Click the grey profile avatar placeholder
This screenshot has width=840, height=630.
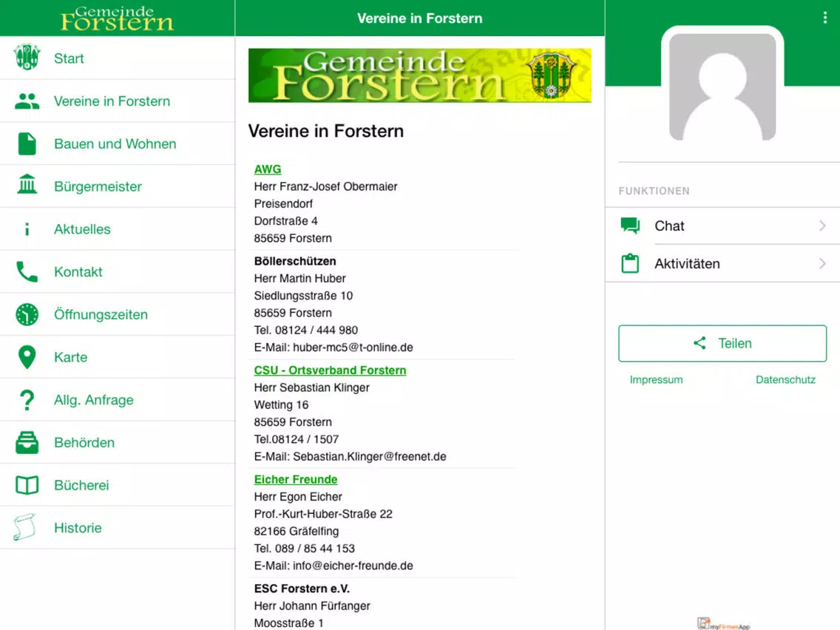point(722,87)
